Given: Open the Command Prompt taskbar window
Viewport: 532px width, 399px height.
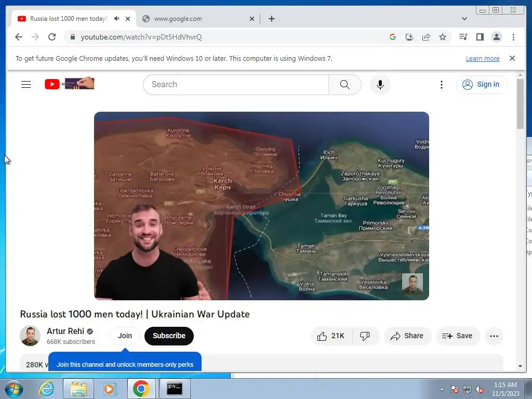Looking at the screenshot, I should pyautogui.click(x=175, y=389).
